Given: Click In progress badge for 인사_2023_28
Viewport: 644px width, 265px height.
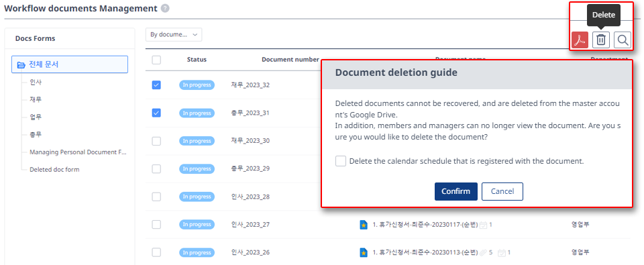Looking at the screenshot, I should [197, 197].
